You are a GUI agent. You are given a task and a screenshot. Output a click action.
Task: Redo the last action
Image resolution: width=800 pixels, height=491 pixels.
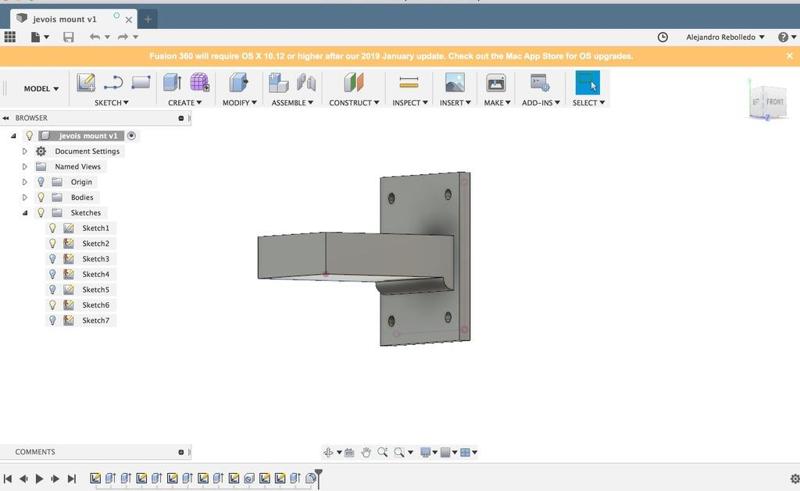tap(123, 37)
